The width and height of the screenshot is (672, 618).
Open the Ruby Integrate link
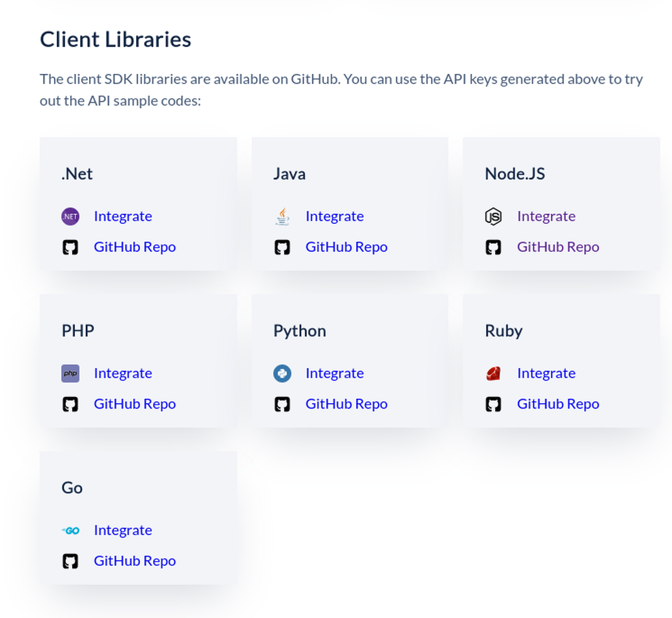[546, 373]
